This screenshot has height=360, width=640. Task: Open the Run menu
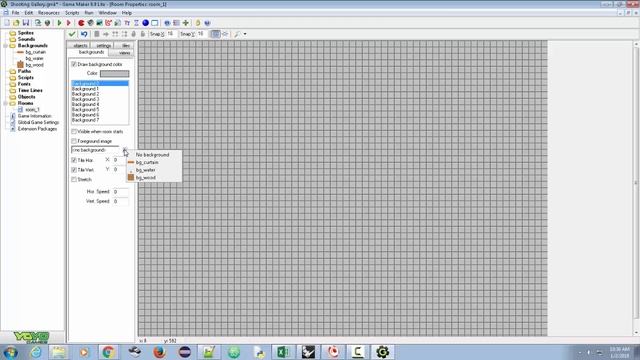89,13
